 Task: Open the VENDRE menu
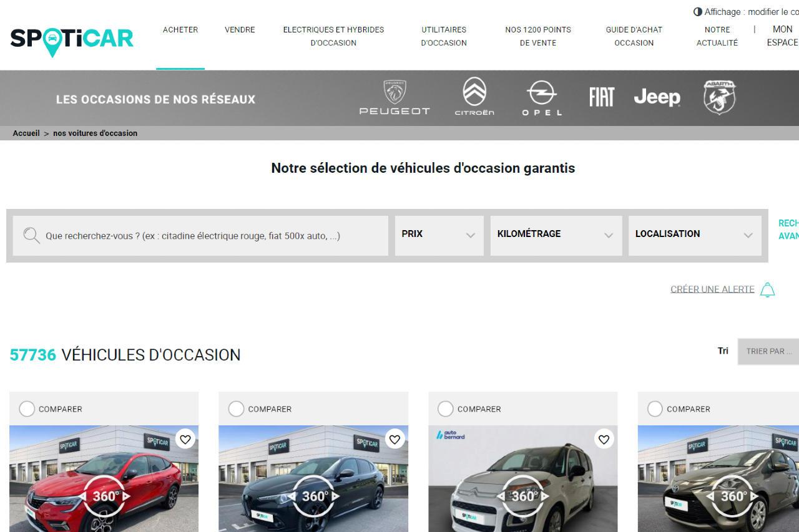coord(240,29)
